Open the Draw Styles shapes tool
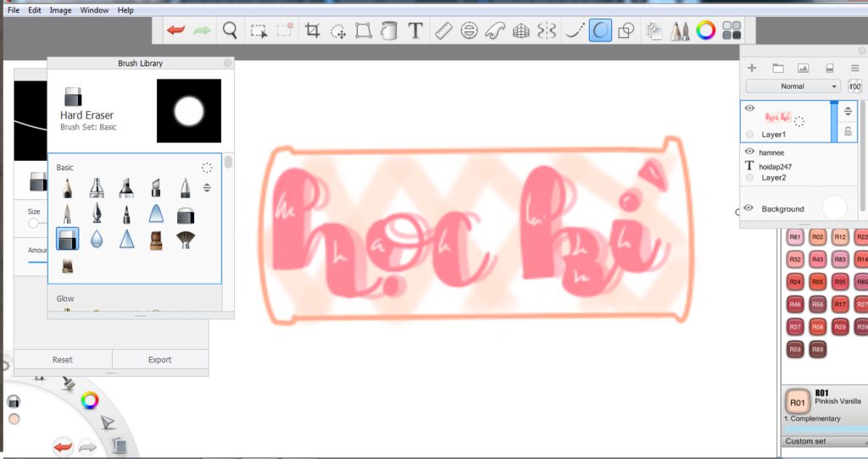Image resolution: width=868 pixels, height=459 pixels. 626,30
